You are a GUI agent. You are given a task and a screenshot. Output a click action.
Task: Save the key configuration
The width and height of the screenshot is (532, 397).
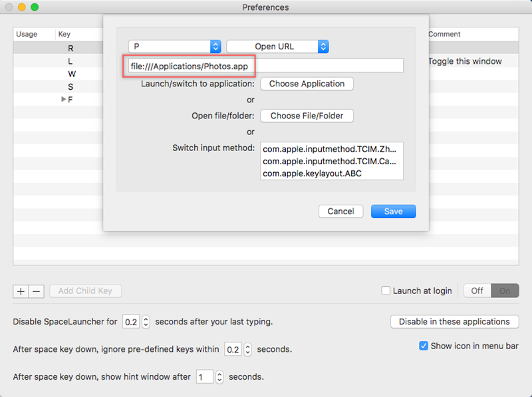point(393,211)
